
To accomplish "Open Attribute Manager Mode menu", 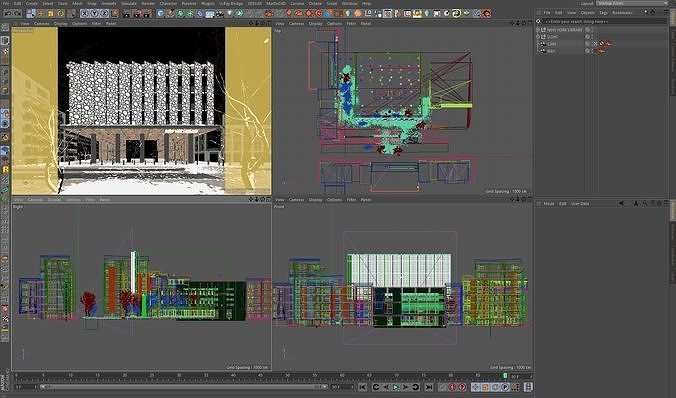I will click(549, 204).
